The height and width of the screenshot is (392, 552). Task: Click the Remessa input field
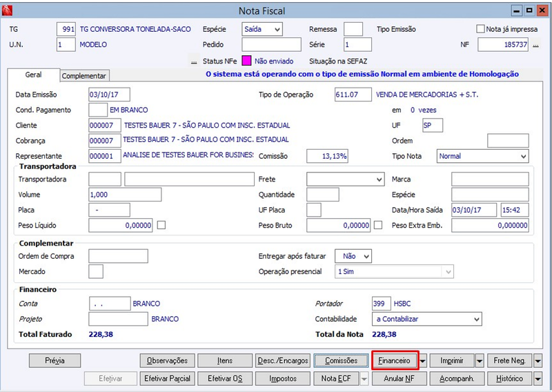point(353,29)
